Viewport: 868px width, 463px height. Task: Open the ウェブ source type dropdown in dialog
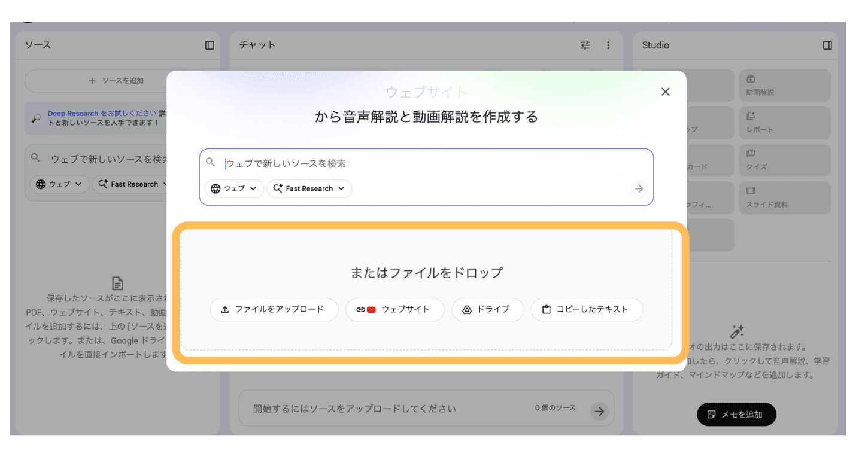tap(234, 188)
